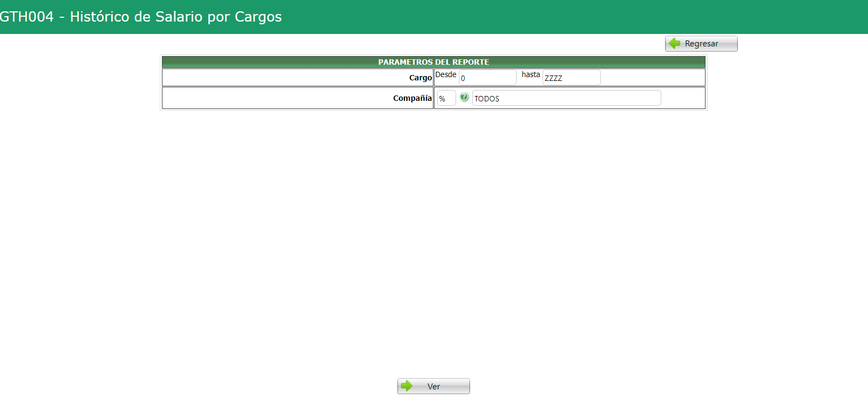The image size is (868, 405).
Task: Focus the Cargo Desde input field
Action: coord(487,78)
